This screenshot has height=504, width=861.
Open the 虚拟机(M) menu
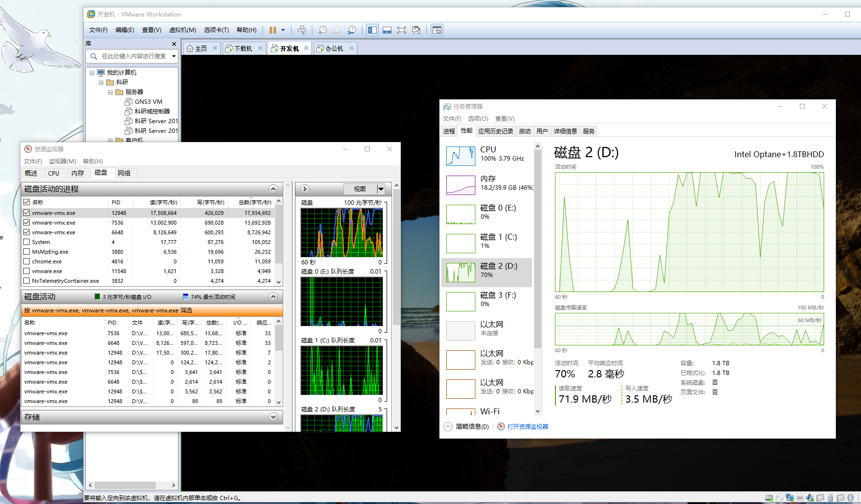tap(182, 30)
